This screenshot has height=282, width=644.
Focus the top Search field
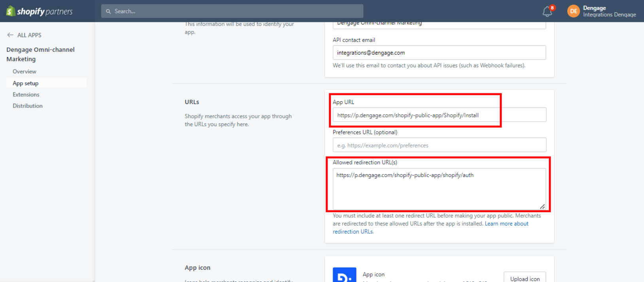pos(237,11)
